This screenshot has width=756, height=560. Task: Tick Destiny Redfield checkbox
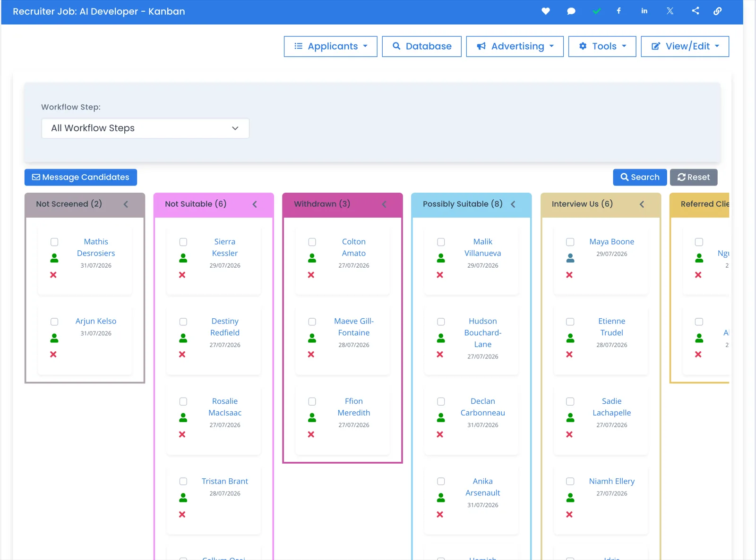[183, 322]
